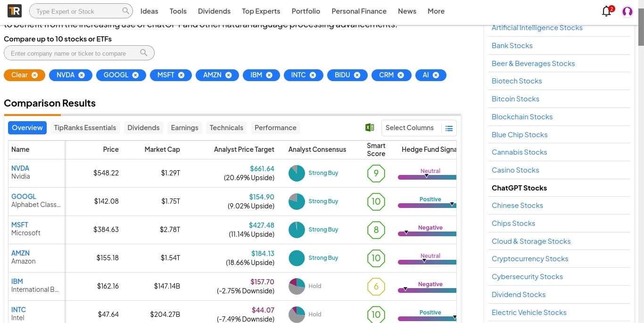The image size is (644, 323).
Task: Remove BIDU from comparison list
Action: 357,75
